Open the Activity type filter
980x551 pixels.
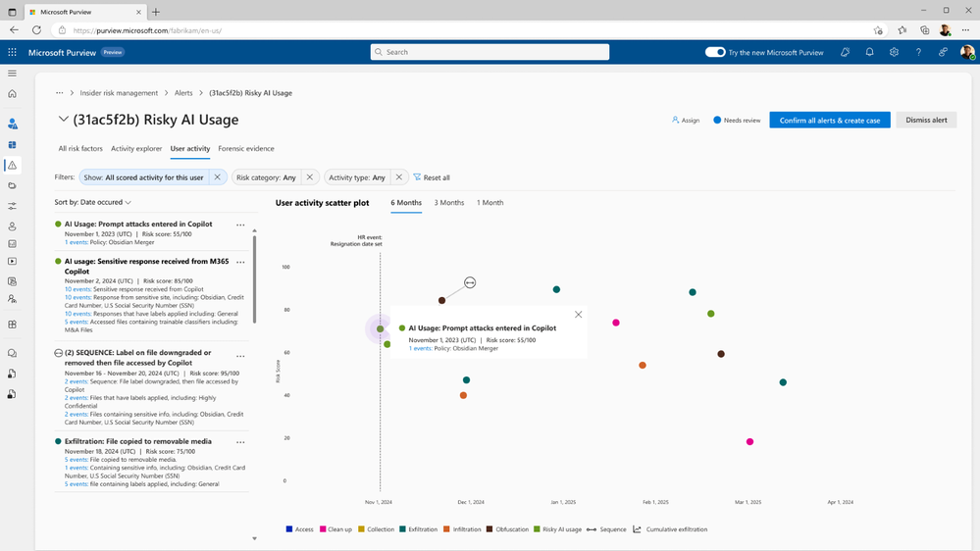click(357, 177)
